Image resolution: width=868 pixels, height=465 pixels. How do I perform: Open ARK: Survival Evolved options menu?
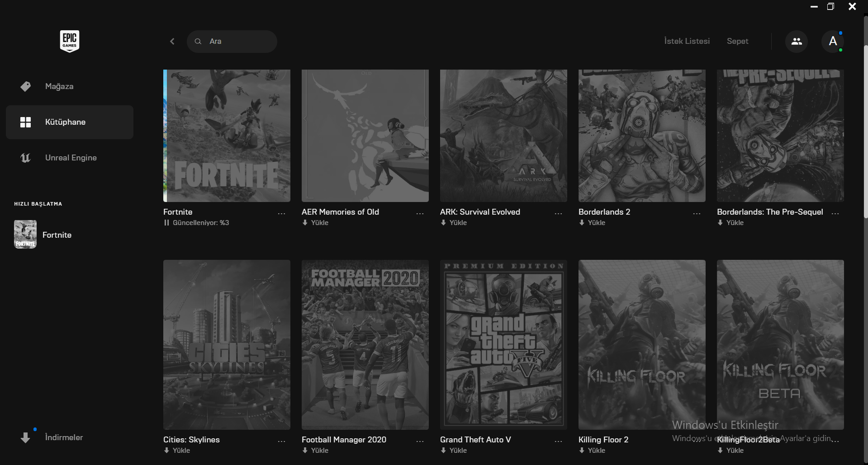(558, 213)
